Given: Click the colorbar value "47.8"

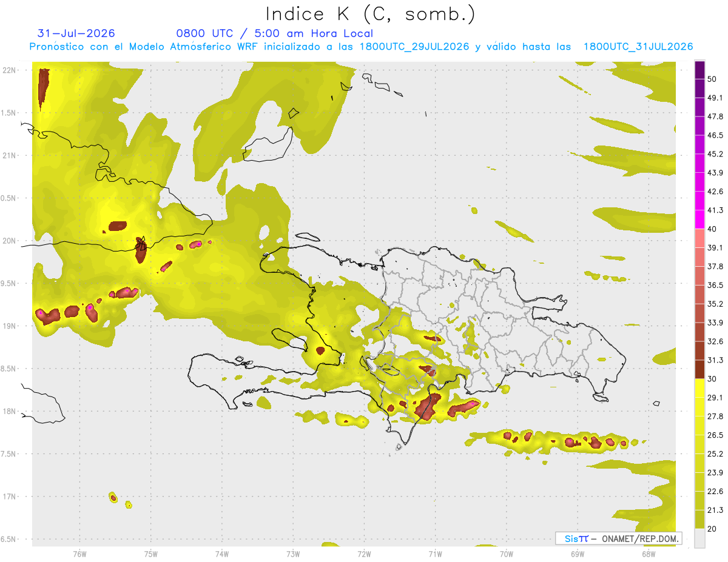Looking at the screenshot, I should pyautogui.click(x=715, y=116).
